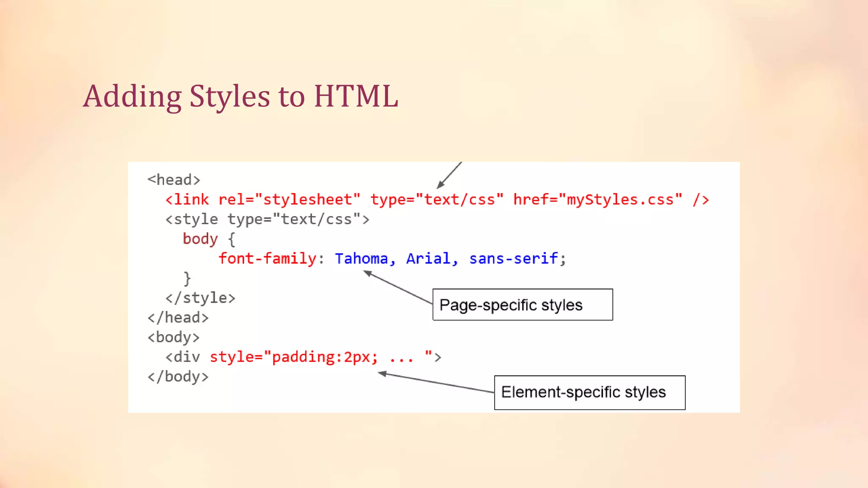Image resolution: width=868 pixels, height=488 pixels.
Task: Click the <style type="text/css"> line
Action: coord(267,219)
